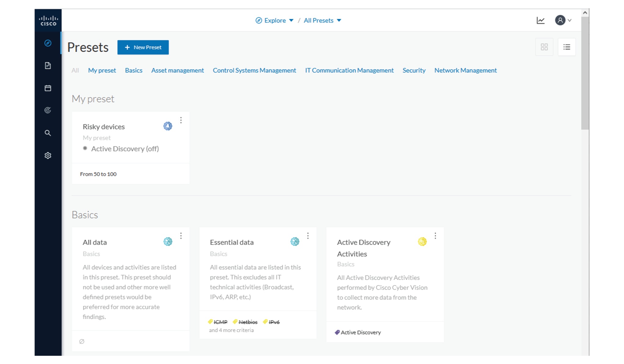Expand the user account chevron menu
This screenshot has height=364, width=624.
570,21
